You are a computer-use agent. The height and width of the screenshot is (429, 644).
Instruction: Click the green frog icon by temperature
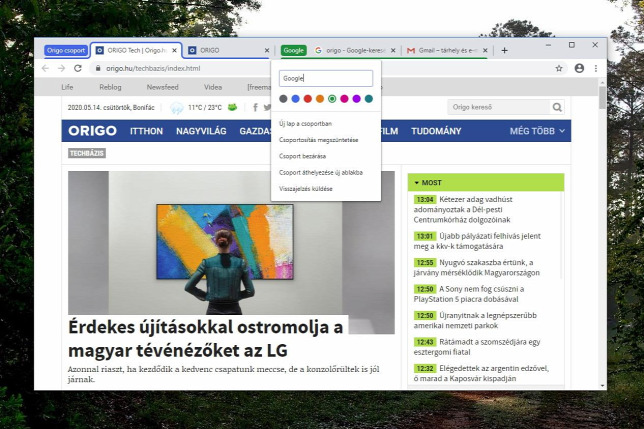tap(232, 108)
